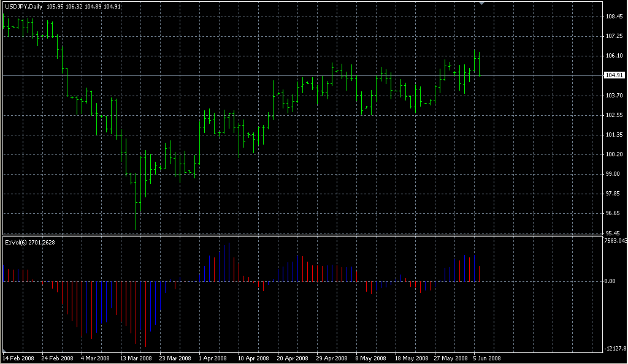Click the ExVol(6) indicator label
The height and width of the screenshot is (364, 628).
click(15, 243)
